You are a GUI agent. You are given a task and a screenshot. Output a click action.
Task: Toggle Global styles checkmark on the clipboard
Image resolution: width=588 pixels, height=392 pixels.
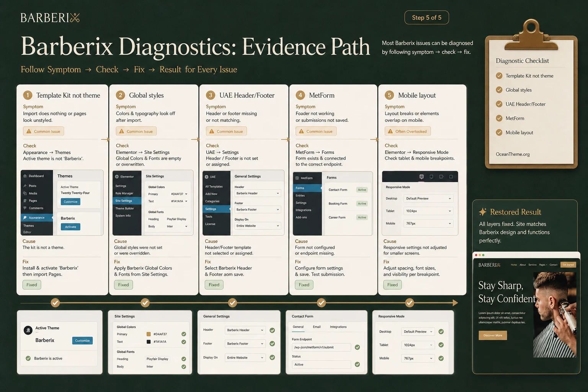click(x=499, y=90)
